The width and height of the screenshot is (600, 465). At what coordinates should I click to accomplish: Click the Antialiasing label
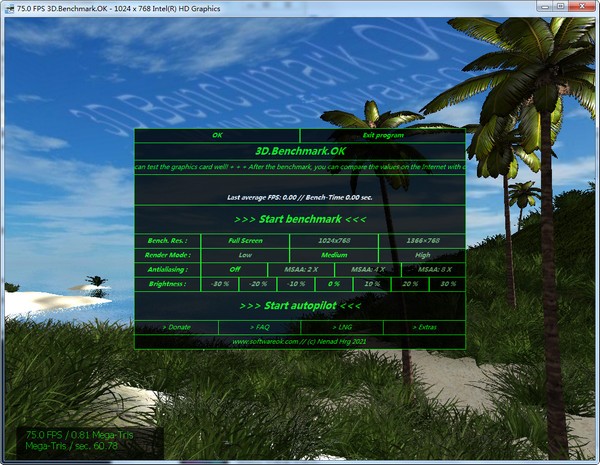pos(167,269)
